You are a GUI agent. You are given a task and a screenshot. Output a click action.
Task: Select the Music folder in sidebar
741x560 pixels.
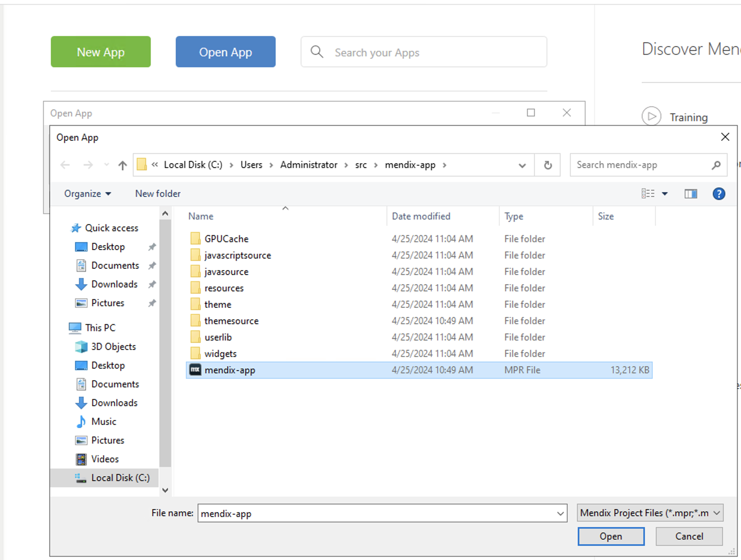[103, 421]
